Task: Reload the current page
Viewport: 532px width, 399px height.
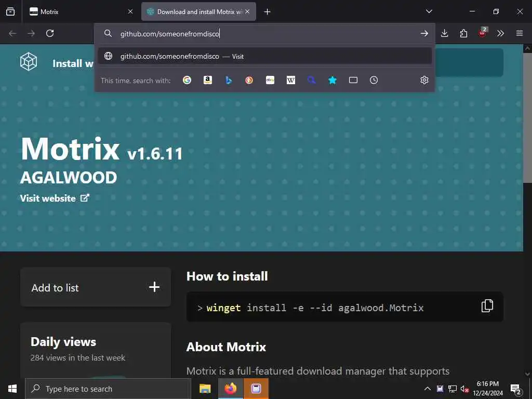Action: click(50, 33)
